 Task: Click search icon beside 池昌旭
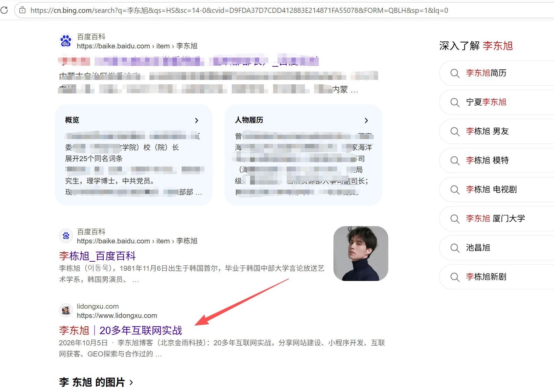[x=455, y=248]
